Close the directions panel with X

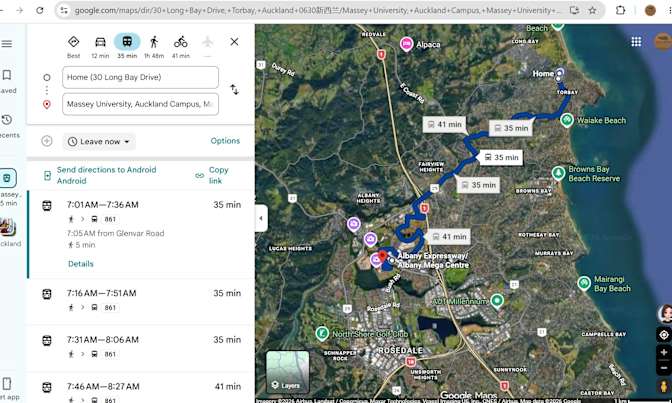pyautogui.click(x=234, y=42)
